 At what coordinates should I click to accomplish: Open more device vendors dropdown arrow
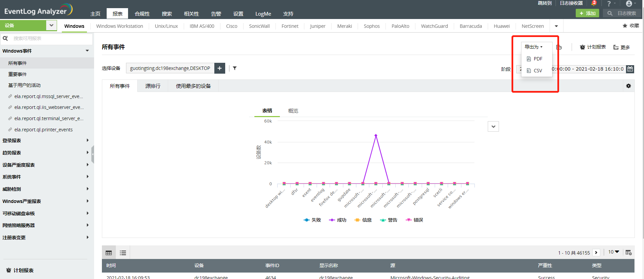[x=556, y=26]
